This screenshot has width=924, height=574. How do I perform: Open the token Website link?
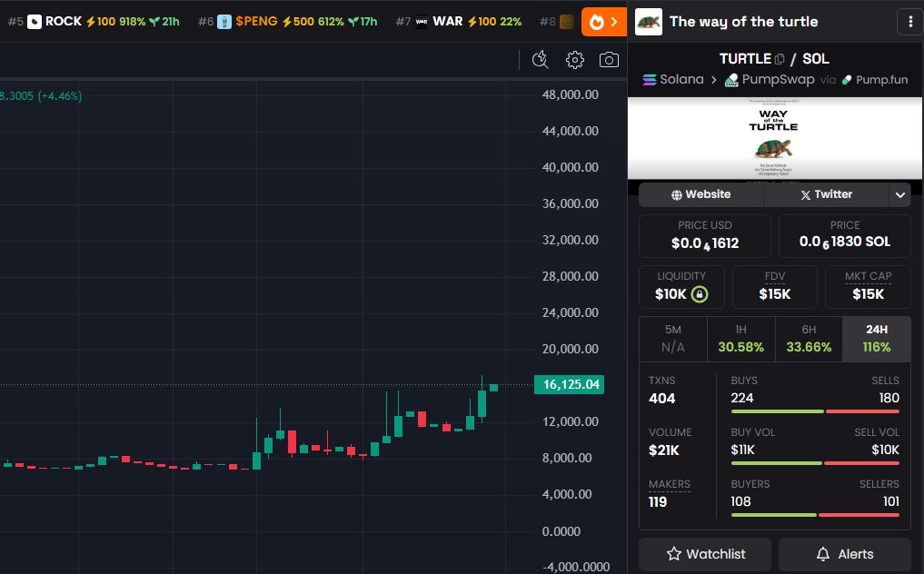tap(700, 194)
